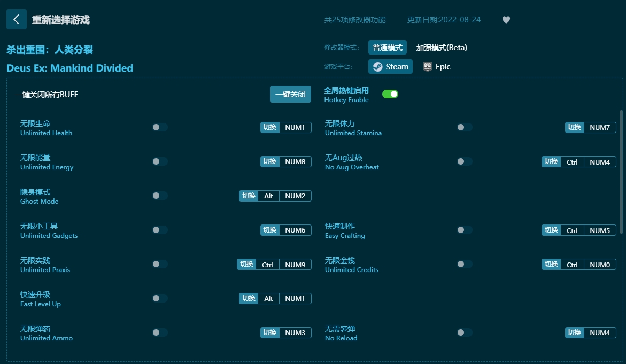This screenshot has height=364, width=626.
Task: Click 切换 button for Ghost Mode
Action: [249, 196]
